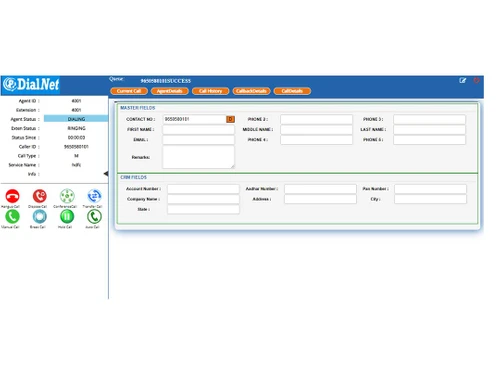Click the Caller ID number 9650580101
Image resolution: width=500 pixels, height=375 pixels.
[76, 147]
